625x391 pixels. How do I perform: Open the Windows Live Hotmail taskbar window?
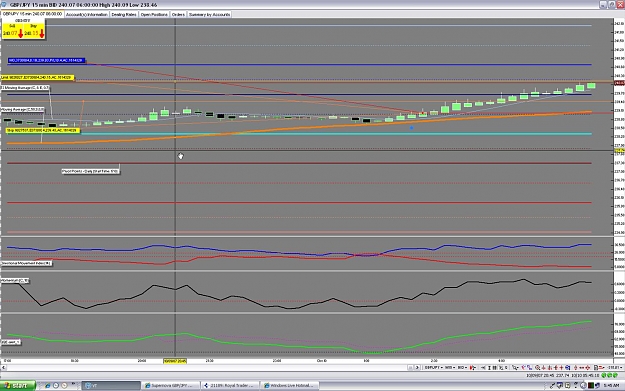(289, 385)
